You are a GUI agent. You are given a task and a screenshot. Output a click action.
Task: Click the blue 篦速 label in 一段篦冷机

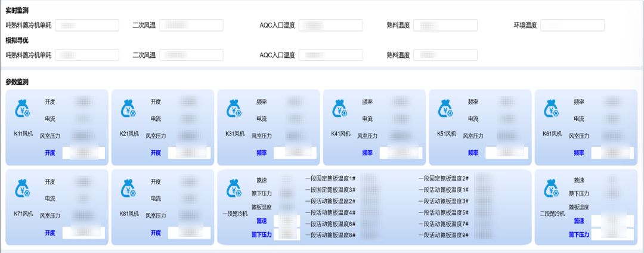click(262, 221)
